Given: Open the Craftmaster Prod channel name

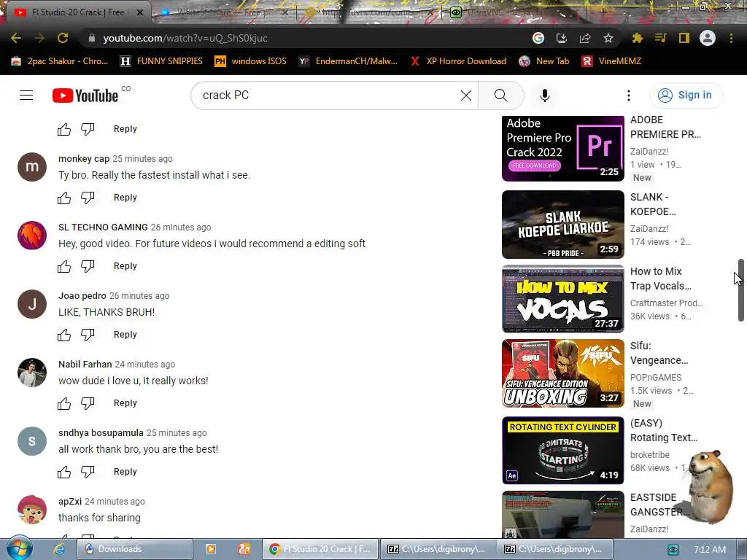Looking at the screenshot, I should (666, 303).
